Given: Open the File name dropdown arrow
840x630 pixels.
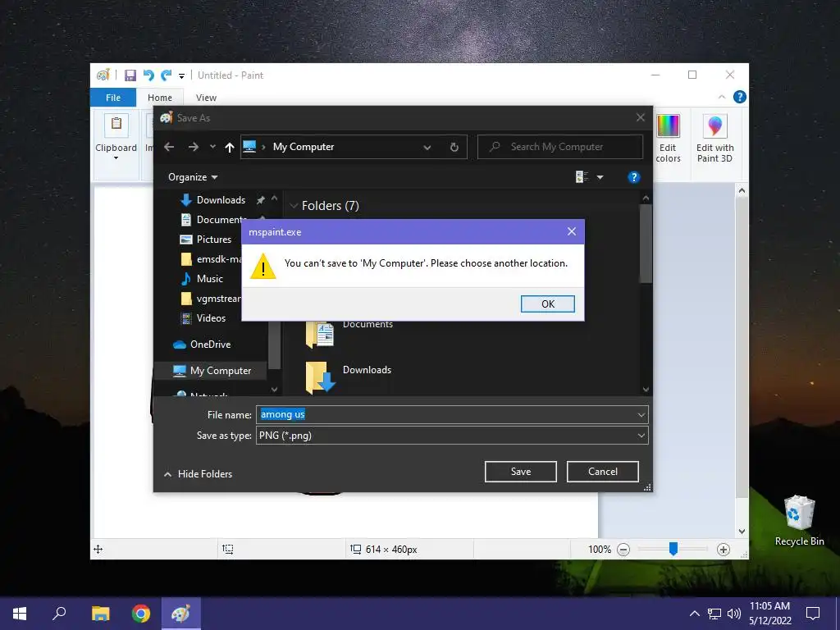Looking at the screenshot, I should pyautogui.click(x=641, y=414).
